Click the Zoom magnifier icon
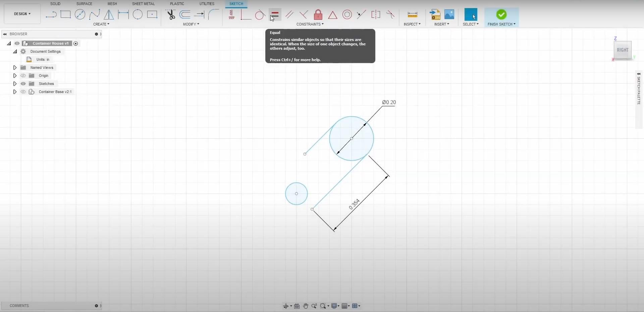644x312 pixels. 314,306
